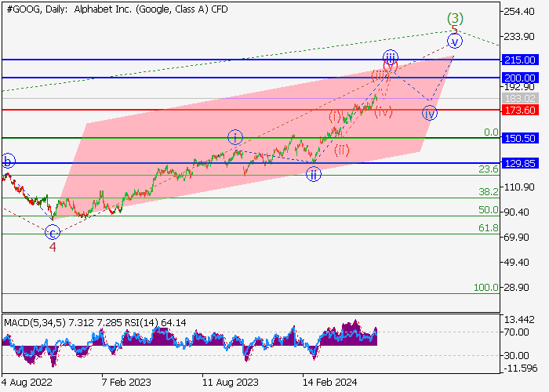549x392 pixels.
Task: Select the blue 150.50 price level label
Action: coord(519,138)
